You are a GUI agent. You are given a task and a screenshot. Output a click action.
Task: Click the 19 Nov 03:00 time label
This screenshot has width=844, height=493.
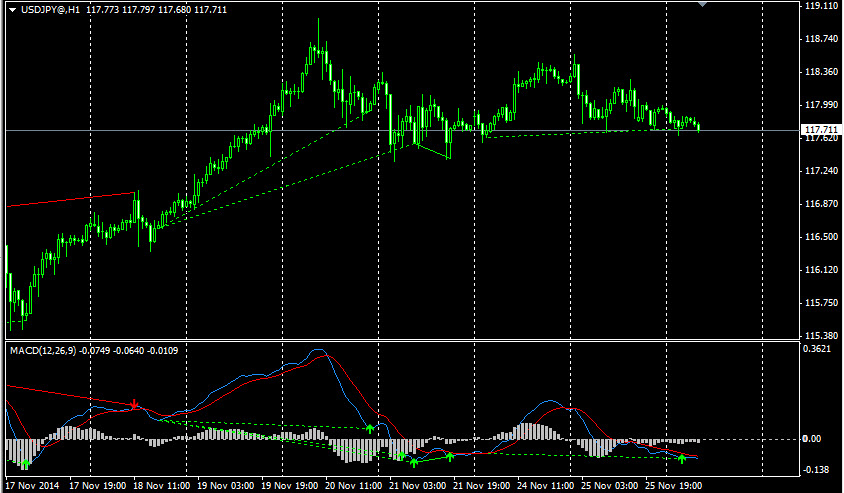[x=226, y=485]
